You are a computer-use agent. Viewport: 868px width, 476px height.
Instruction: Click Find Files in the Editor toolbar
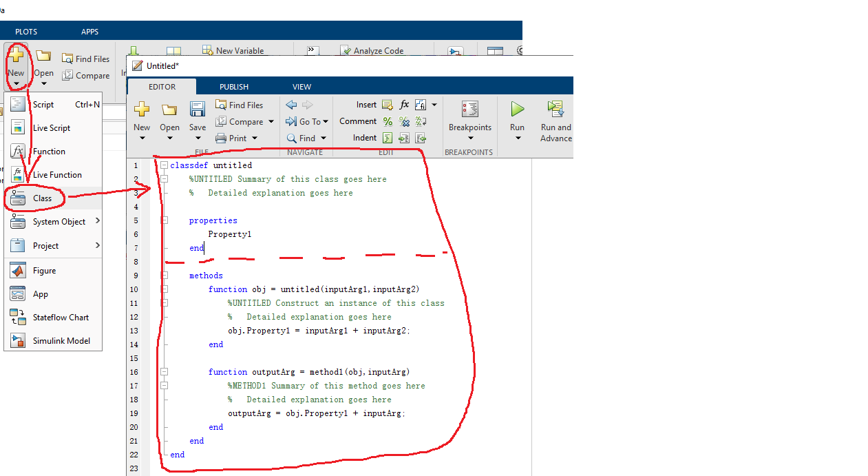point(239,105)
